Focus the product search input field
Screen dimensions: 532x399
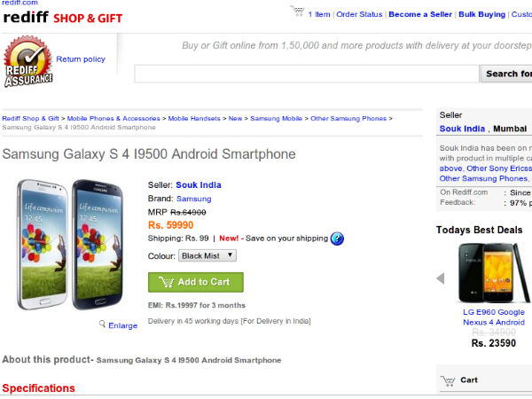(306, 74)
